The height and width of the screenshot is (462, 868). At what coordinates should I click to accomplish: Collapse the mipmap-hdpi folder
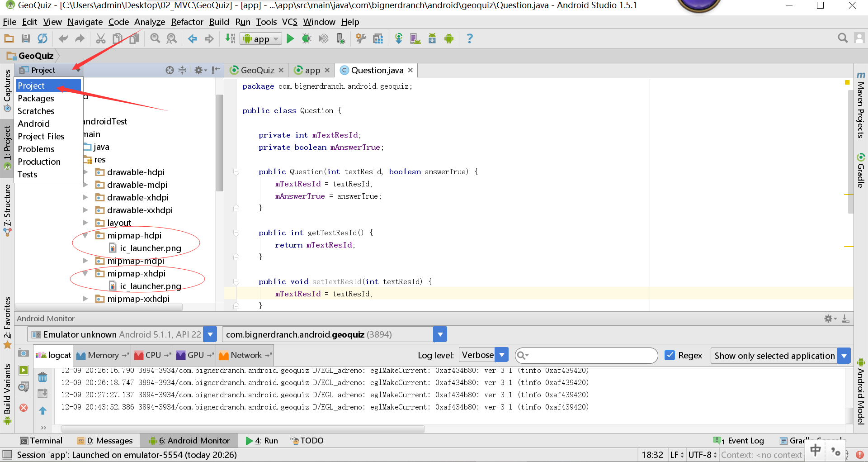[86, 235]
